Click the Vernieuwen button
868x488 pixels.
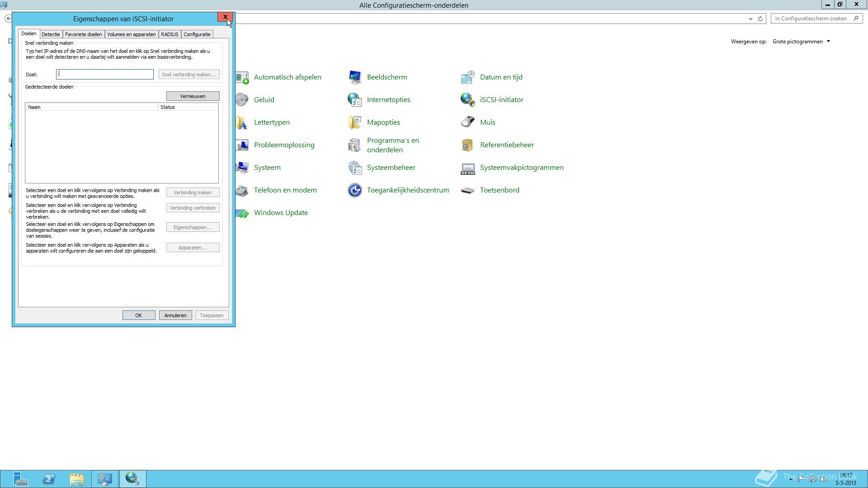193,96
